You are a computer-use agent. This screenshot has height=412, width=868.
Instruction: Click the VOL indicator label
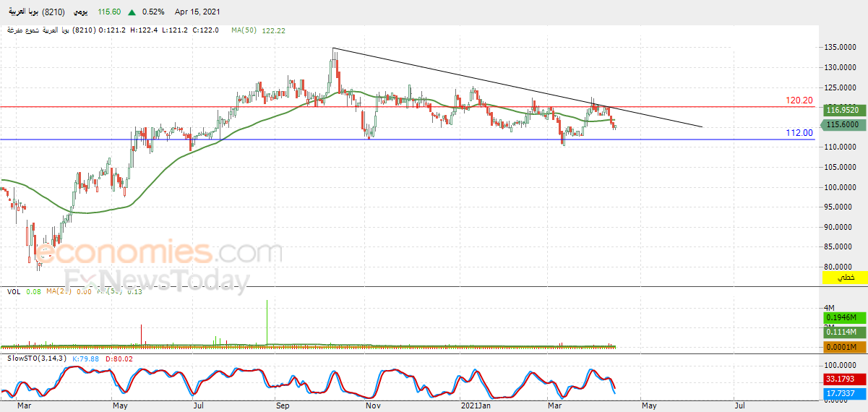coord(13,291)
